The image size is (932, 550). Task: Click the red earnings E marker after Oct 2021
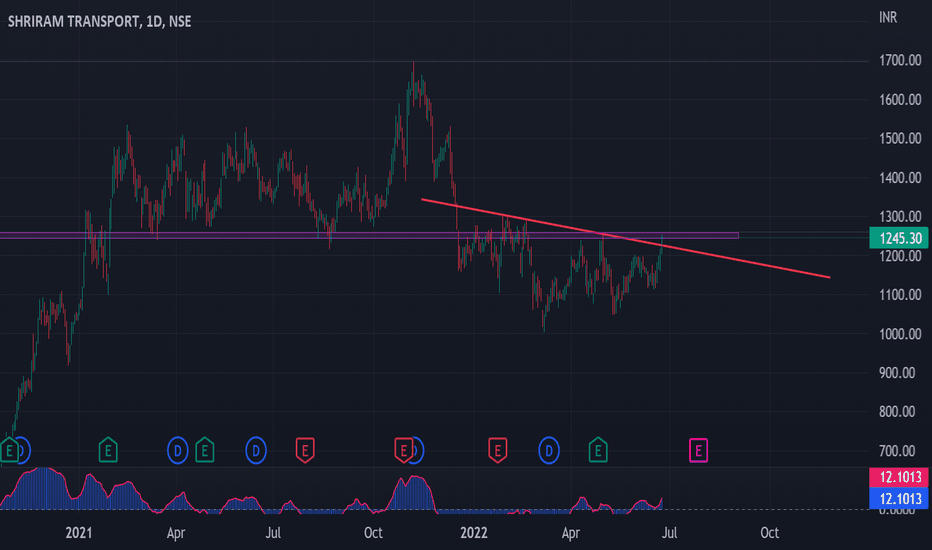pos(402,451)
